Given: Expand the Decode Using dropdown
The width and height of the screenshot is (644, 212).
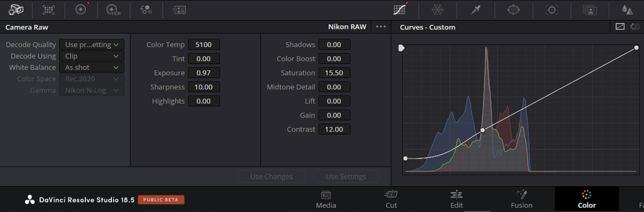Looking at the screenshot, I should [92, 56].
